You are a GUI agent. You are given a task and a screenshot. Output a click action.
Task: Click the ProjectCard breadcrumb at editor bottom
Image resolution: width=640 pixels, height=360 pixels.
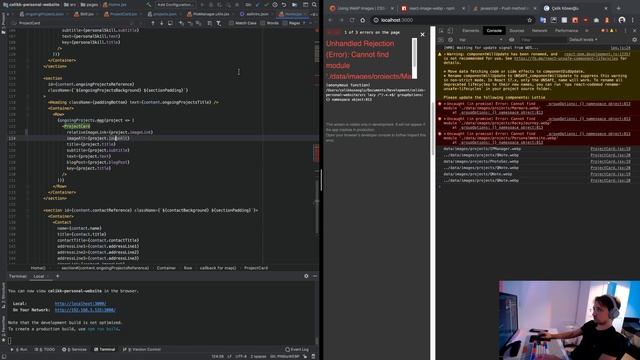click(x=256, y=268)
